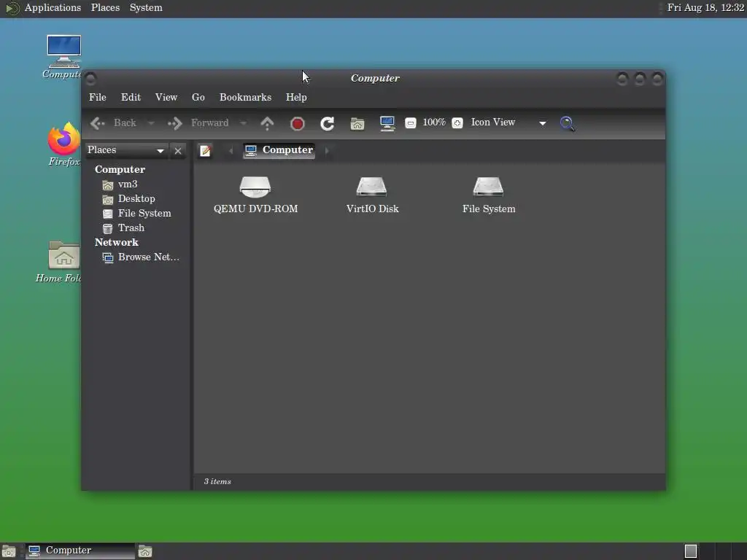Zoom in with the plus icon

[457, 123]
